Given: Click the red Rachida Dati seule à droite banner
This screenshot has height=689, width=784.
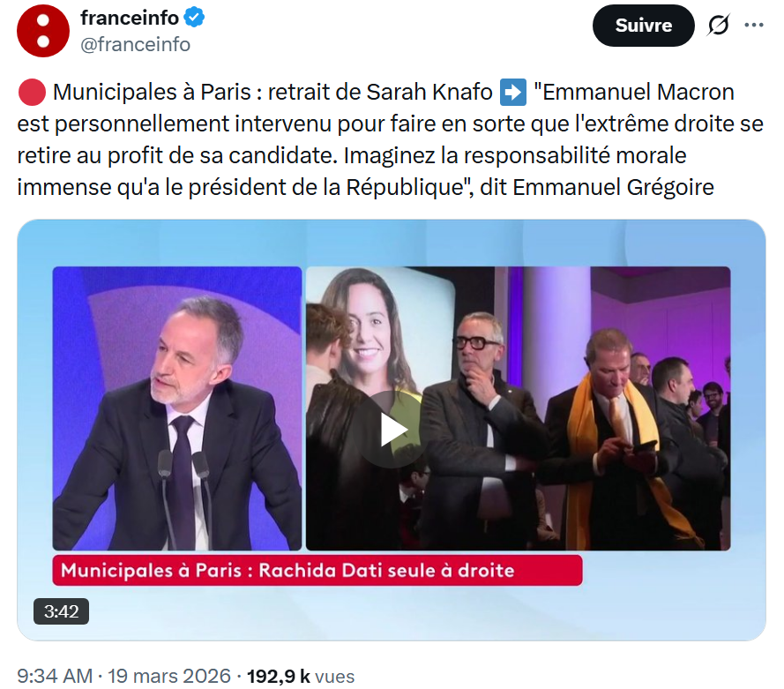Looking at the screenshot, I should point(317,570).
